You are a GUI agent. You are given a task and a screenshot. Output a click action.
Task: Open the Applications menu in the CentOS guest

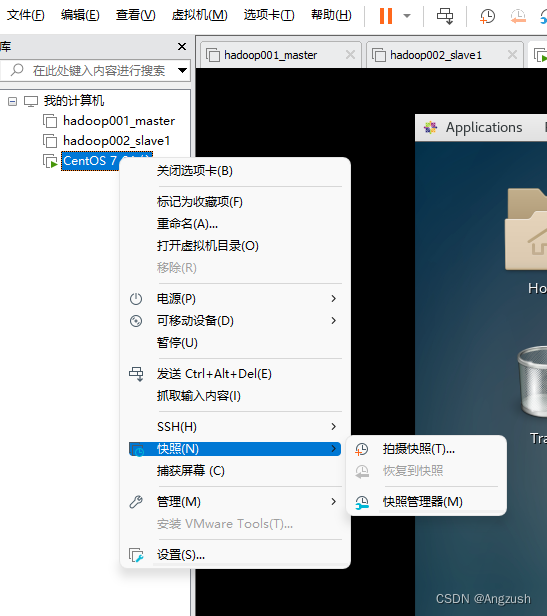484,128
